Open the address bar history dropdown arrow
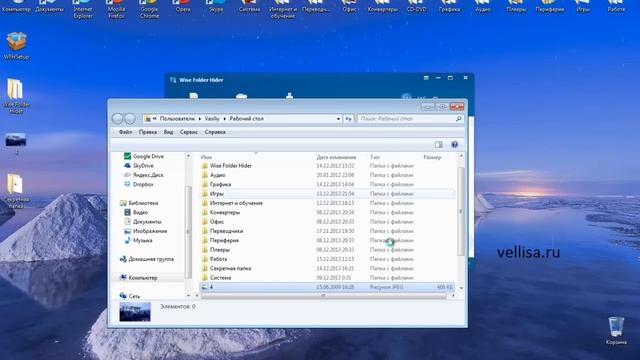 coord(338,119)
